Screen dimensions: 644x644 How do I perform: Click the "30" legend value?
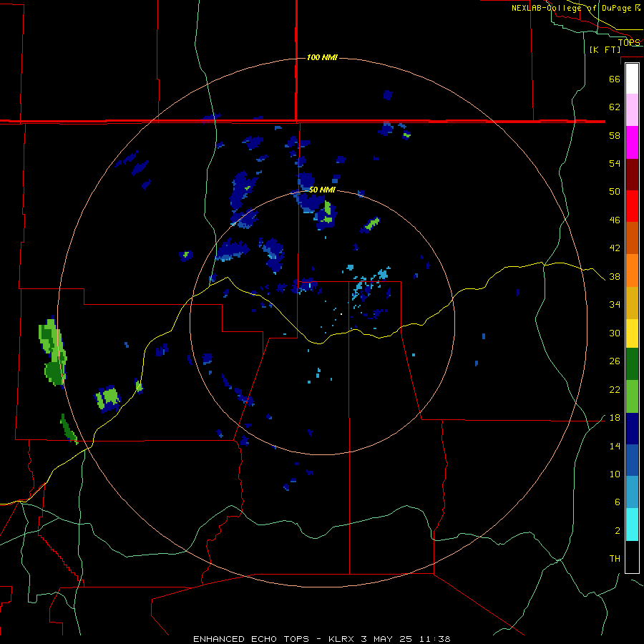point(615,333)
